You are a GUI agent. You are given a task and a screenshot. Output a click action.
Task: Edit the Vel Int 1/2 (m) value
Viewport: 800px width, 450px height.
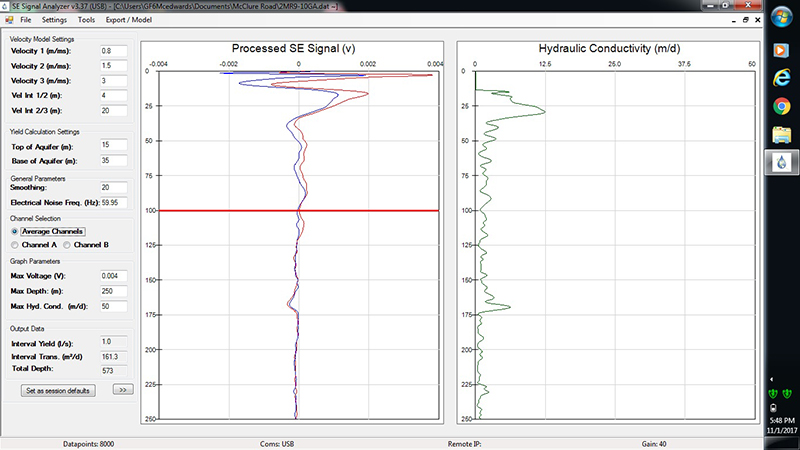click(x=113, y=95)
